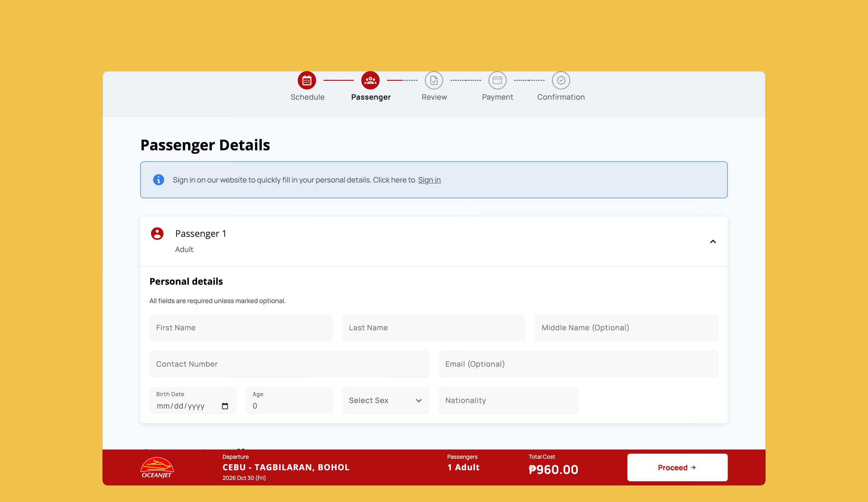
Task: Click the 2026 Oct 30 (Fri) date
Action: click(x=244, y=478)
